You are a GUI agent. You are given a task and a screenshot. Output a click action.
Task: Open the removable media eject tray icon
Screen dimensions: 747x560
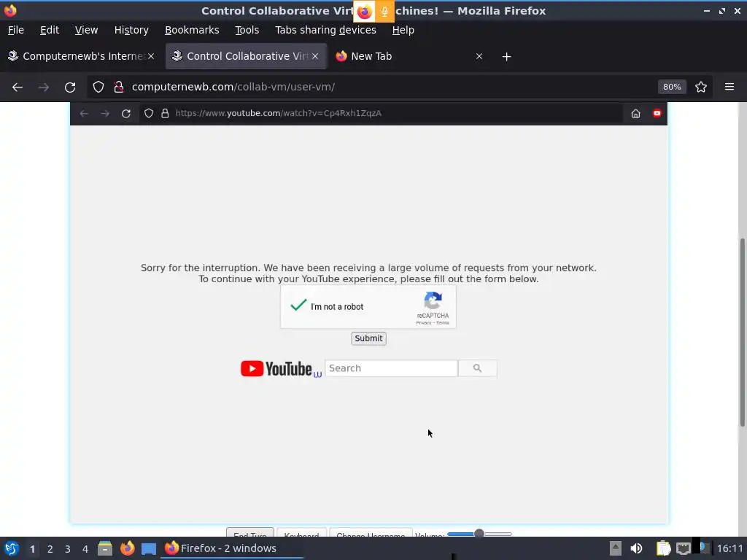click(x=616, y=548)
